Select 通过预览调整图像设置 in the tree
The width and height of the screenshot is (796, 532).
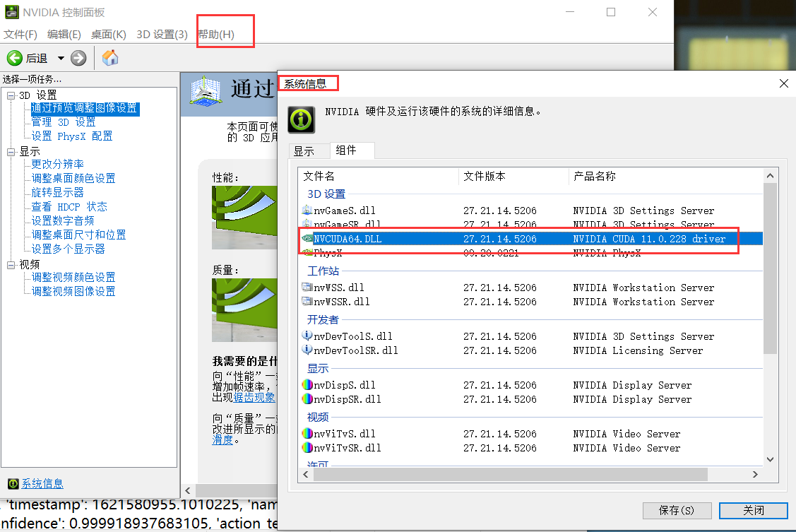(85, 108)
